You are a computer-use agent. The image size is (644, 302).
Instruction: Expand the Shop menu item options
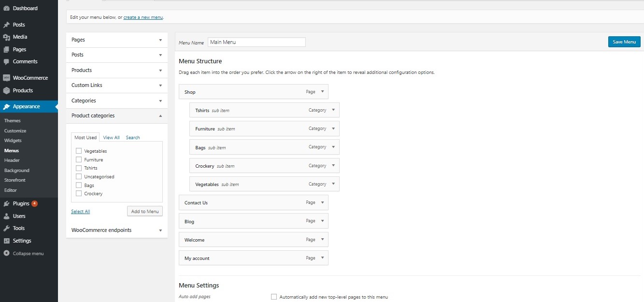[x=322, y=91]
